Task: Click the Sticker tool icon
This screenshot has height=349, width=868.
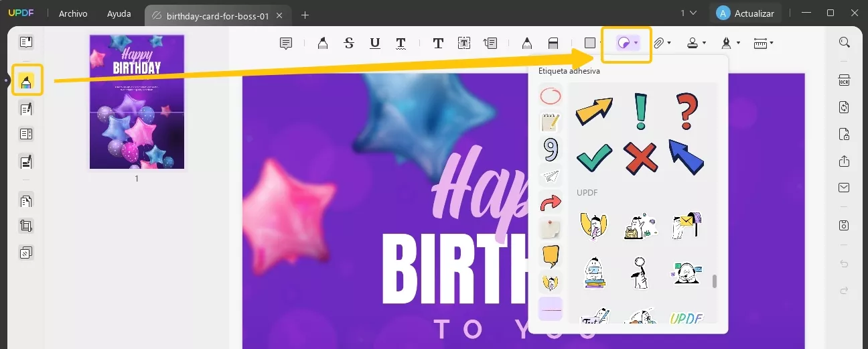Action: pyautogui.click(x=624, y=44)
